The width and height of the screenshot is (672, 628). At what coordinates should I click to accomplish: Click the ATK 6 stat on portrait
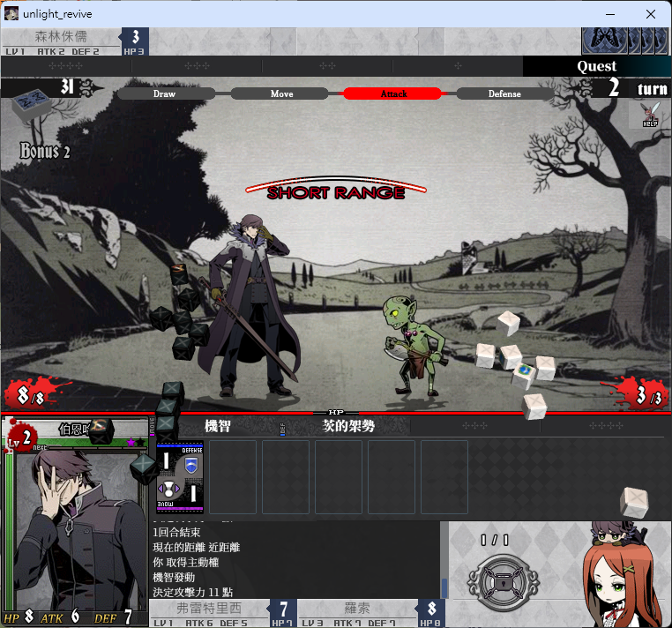click(x=60, y=617)
